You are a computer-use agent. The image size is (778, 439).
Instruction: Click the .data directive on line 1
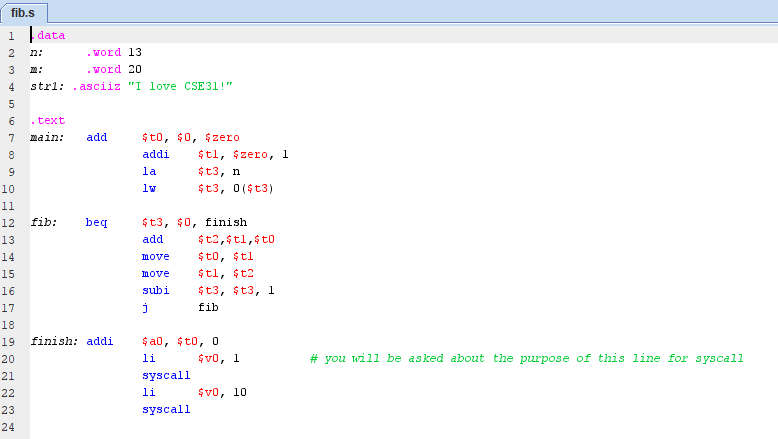(48, 35)
